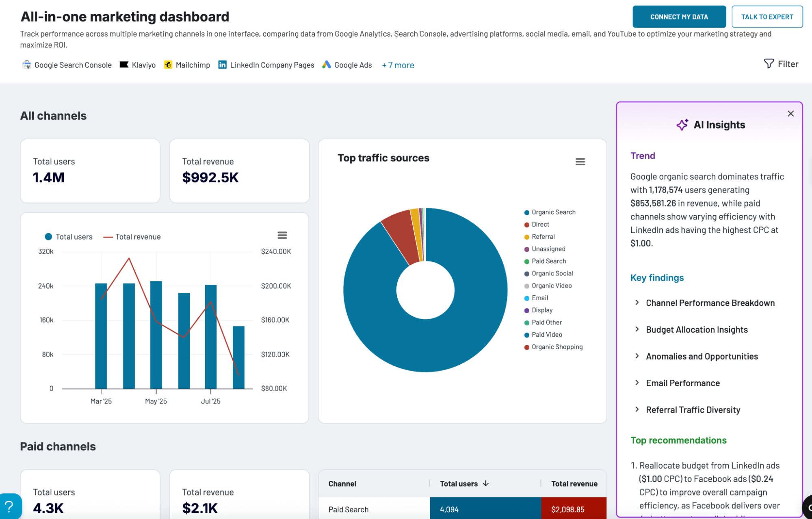This screenshot has width=812, height=519.
Task: Open the Top traffic sources chart menu
Action: tap(580, 161)
